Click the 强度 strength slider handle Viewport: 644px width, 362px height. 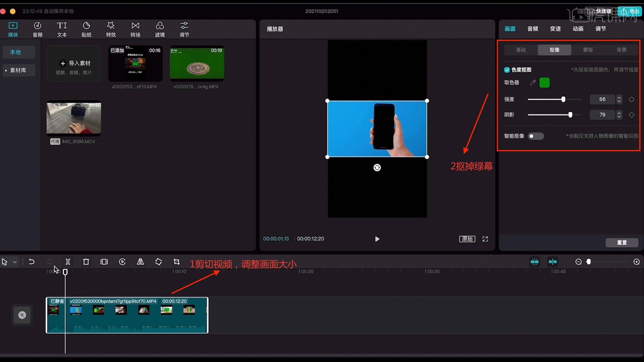click(x=563, y=99)
